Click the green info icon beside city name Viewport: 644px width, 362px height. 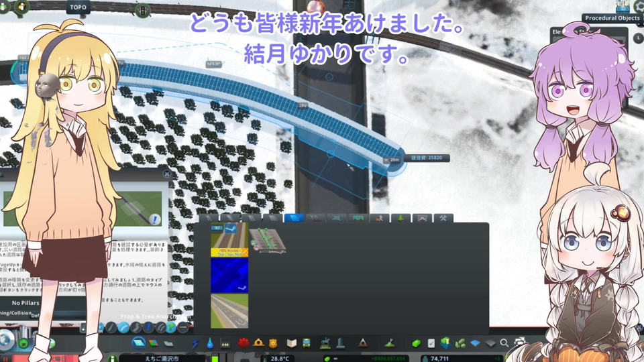point(112,359)
